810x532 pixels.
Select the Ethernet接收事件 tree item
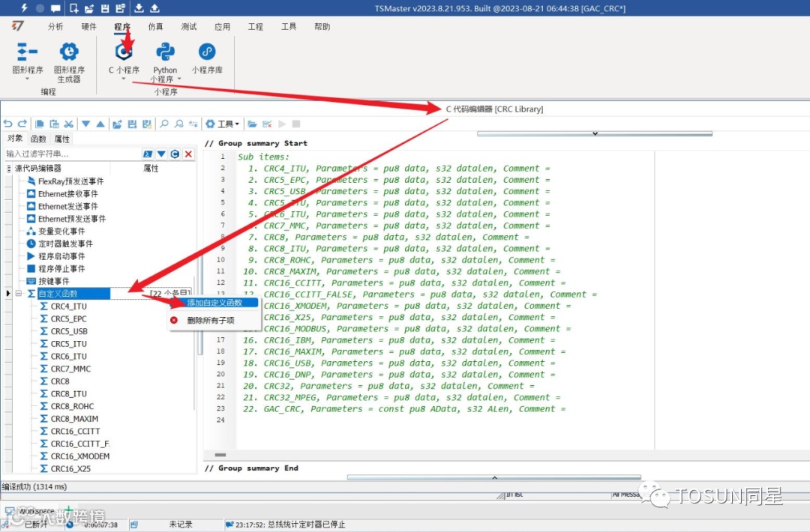[x=67, y=194]
